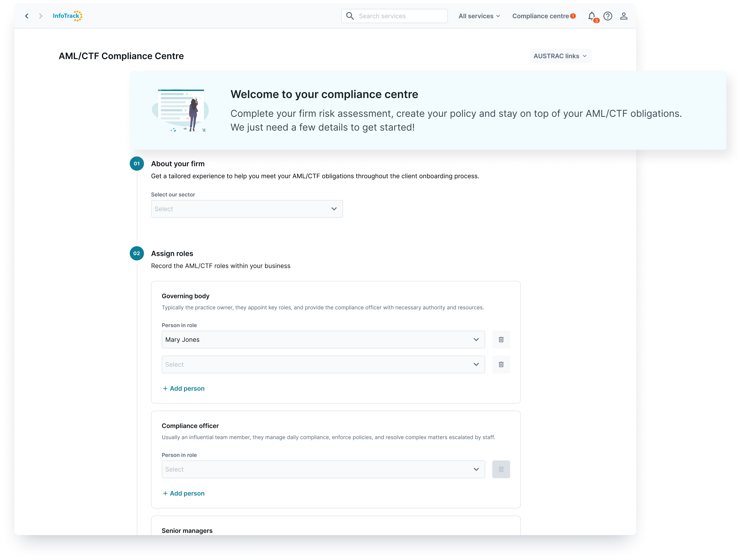
Task: Expand the All services menu
Action: click(479, 16)
